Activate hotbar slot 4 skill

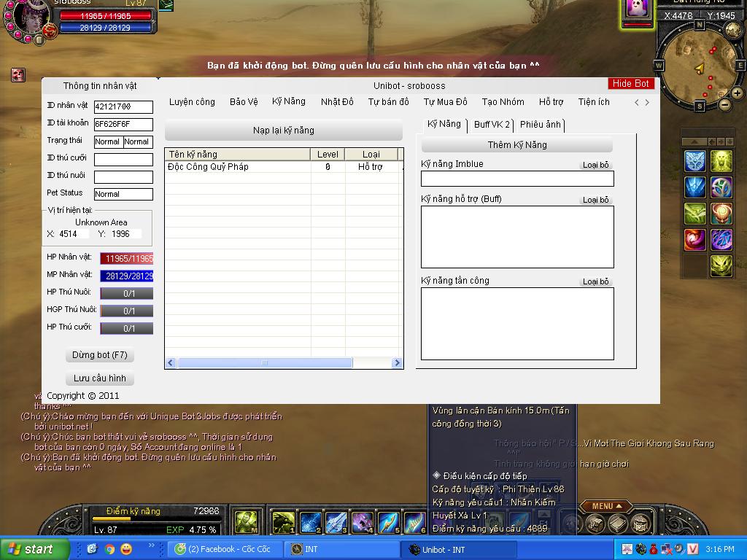[x=363, y=522]
